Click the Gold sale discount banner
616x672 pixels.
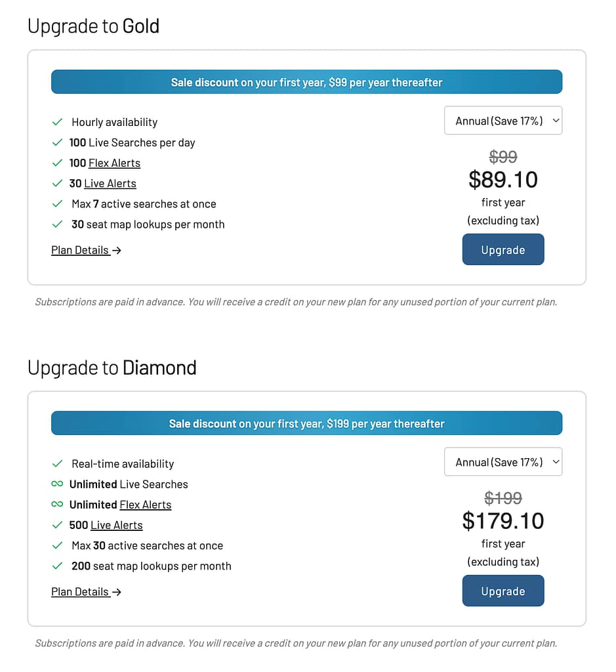tap(306, 81)
